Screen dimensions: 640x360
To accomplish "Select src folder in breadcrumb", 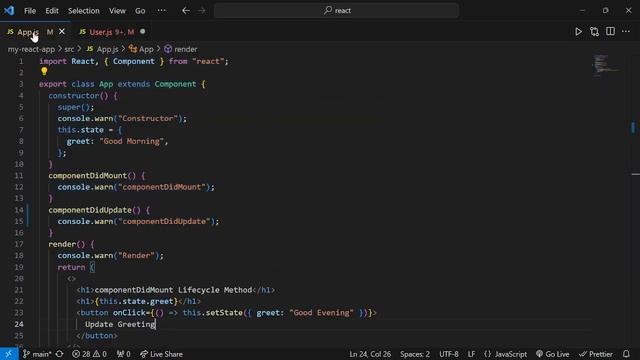I will (x=69, y=49).
